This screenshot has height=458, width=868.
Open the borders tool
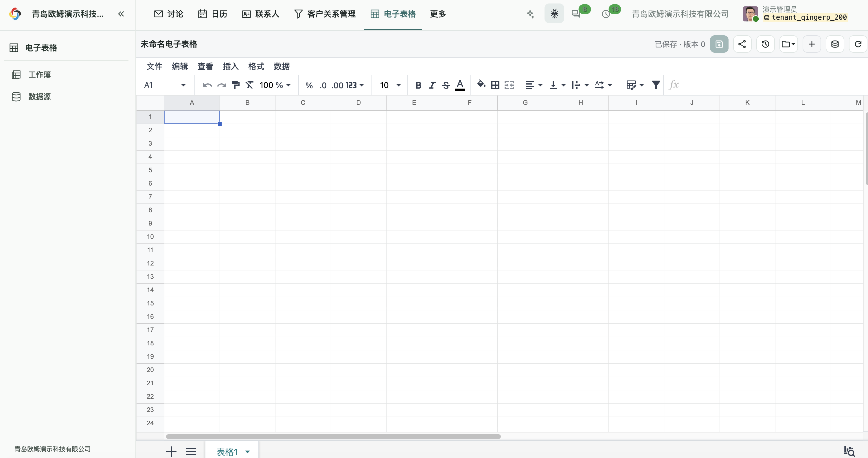(495, 85)
